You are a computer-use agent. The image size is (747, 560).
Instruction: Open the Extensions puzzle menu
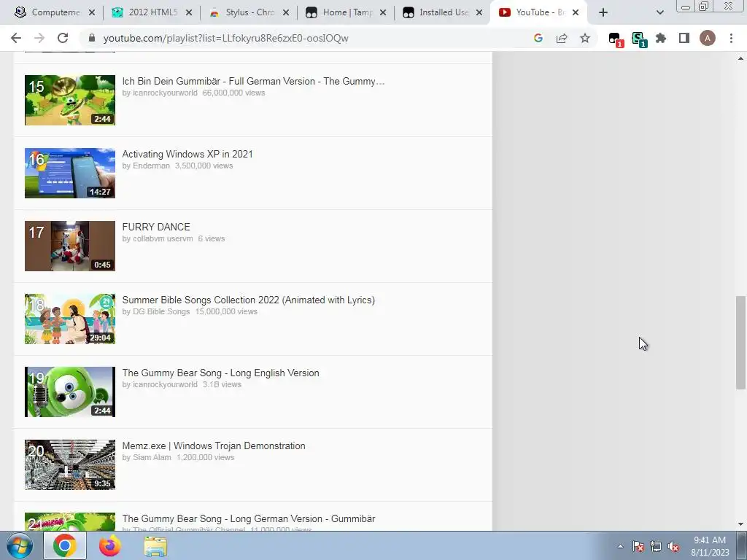pos(661,38)
